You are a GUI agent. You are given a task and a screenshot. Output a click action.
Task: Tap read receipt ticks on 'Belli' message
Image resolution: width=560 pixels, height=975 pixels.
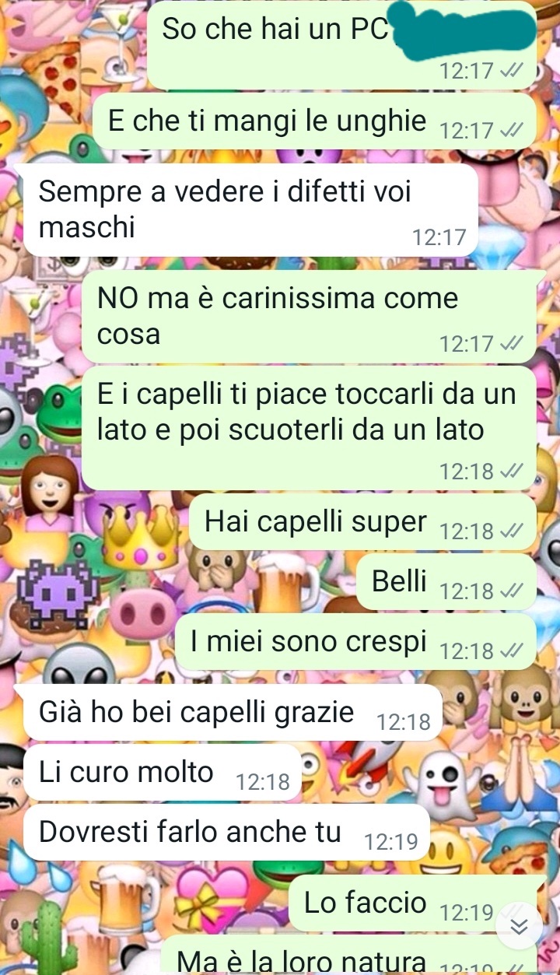[x=509, y=591]
